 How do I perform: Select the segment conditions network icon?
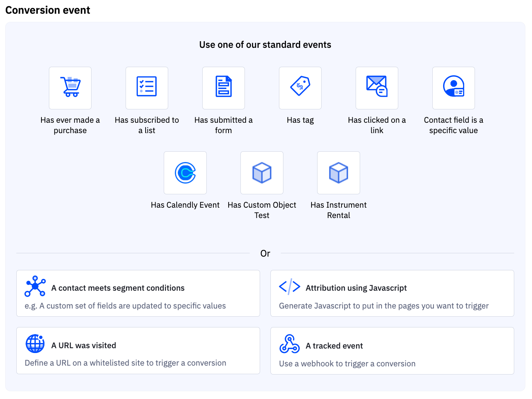tap(35, 286)
